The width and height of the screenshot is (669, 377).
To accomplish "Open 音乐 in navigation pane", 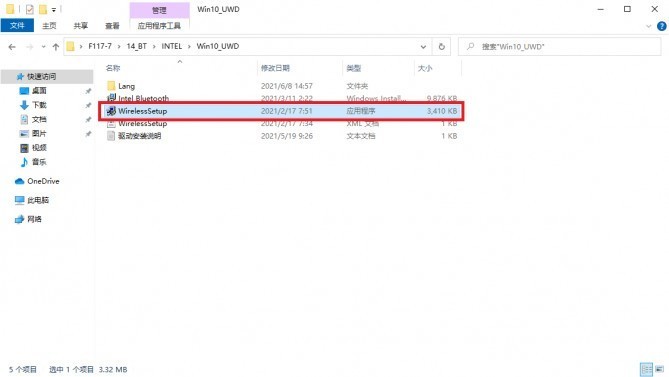I will point(39,162).
